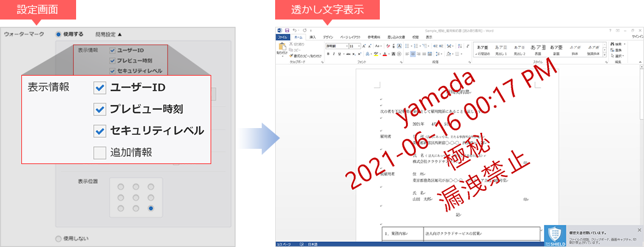644x247 pixels.
Task: Open the Clipboard group dialog launcher
Action: [x=323, y=62]
